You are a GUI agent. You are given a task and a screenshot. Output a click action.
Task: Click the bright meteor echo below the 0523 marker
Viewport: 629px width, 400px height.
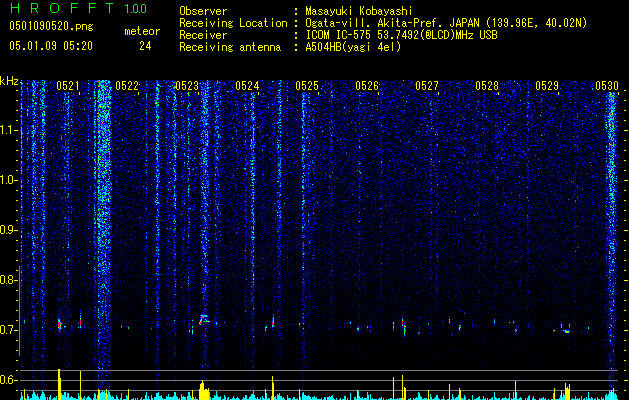pyautogui.click(x=204, y=319)
